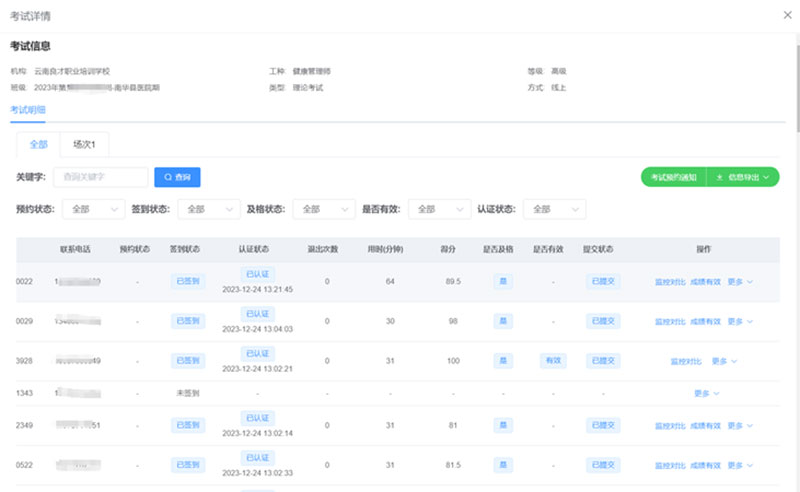
Task: Click 监控对比 link in row 0022
Action: click(669, 282)
